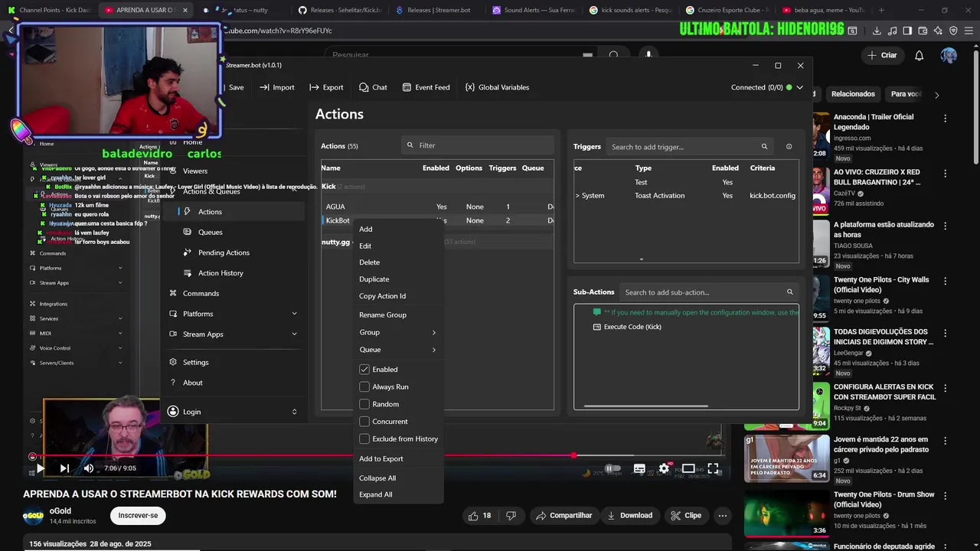The image size is (980, 551).
Task: Expand the Login chevron in the sidebar
Action: coord(294,412)
